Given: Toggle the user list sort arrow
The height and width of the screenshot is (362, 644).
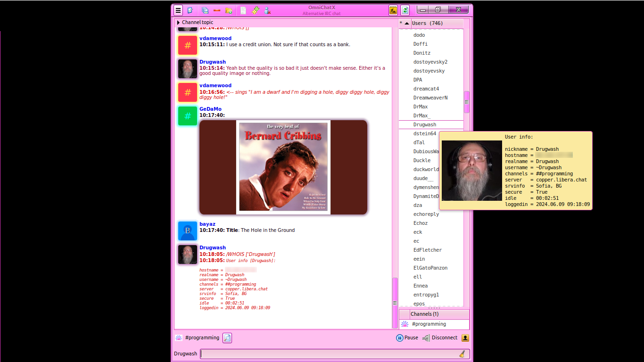Looking at the screenshot, I should pyautogui.click(x=407, y=23).
